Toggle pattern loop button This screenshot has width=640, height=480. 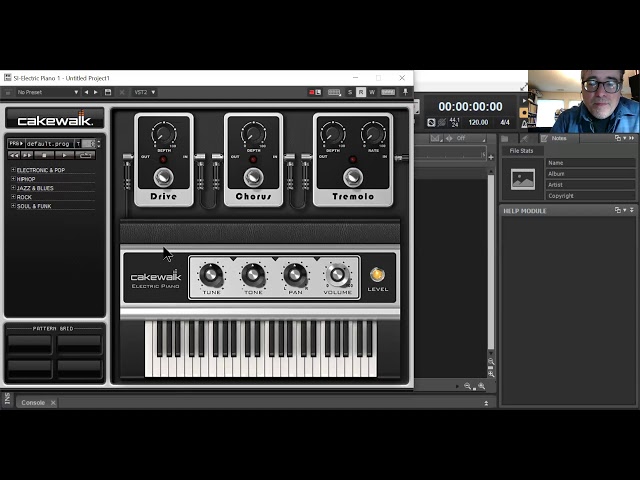85,155
